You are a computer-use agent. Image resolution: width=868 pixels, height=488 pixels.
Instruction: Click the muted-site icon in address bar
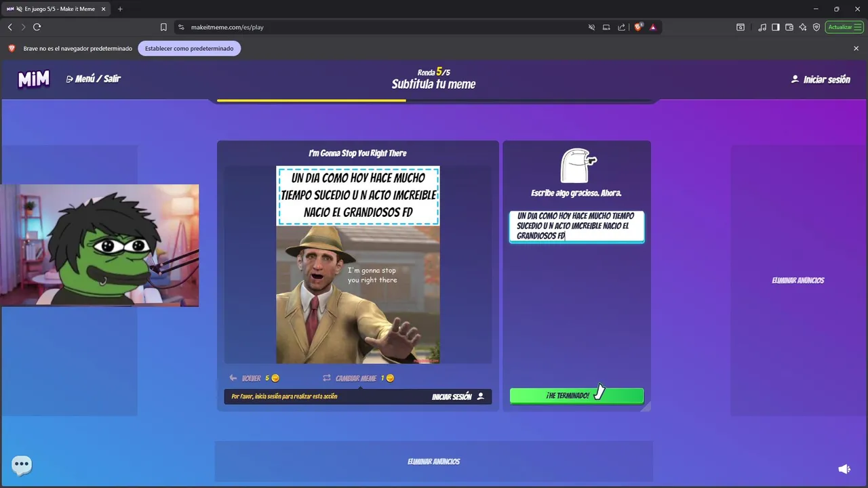pyautogui.click(x=591, y=27)
